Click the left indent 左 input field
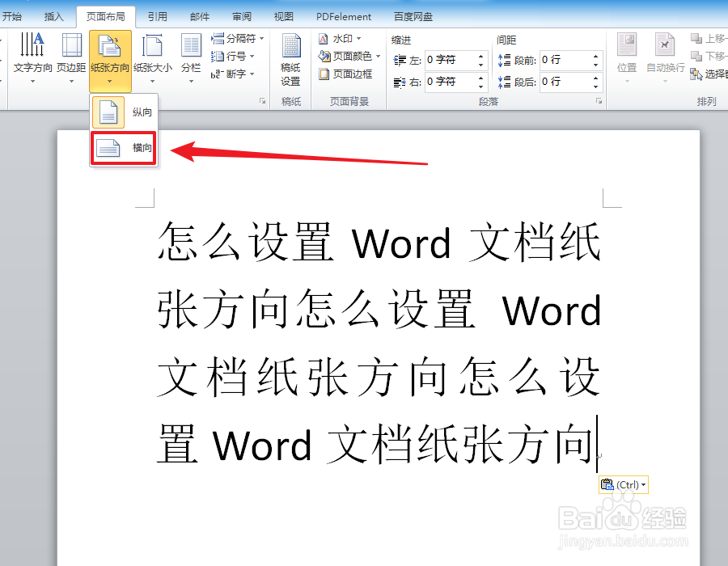 (x=450, y=60)
